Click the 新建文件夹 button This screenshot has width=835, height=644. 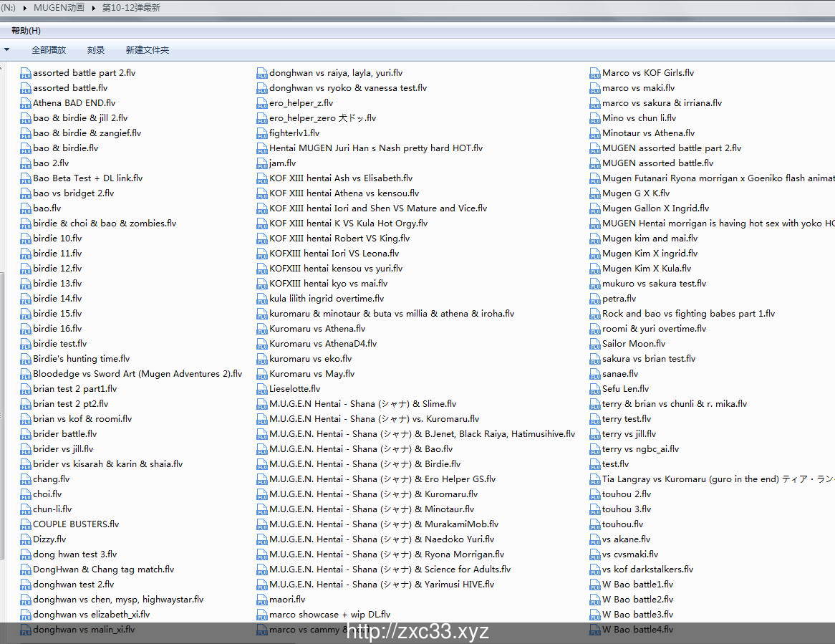coord(148,50)
